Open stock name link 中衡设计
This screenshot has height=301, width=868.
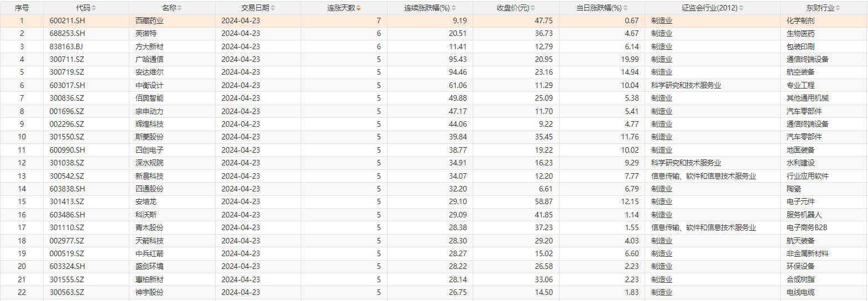click(149, 85)
